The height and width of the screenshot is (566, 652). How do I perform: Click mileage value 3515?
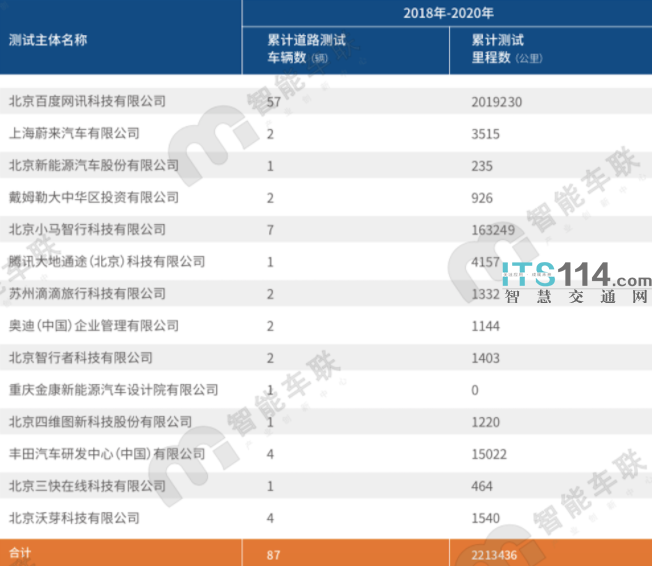[485, 134]
